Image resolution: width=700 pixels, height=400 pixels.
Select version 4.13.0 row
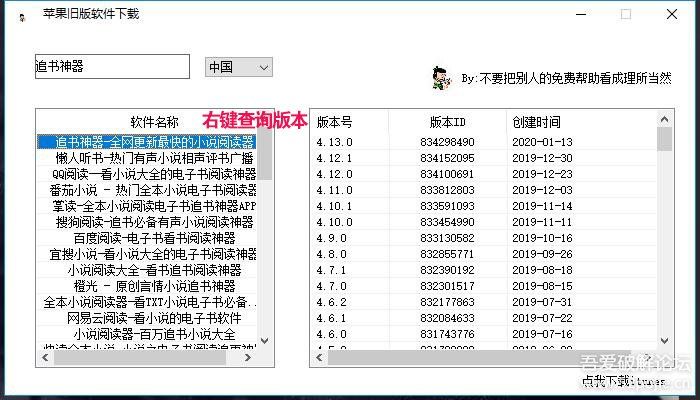483,142
